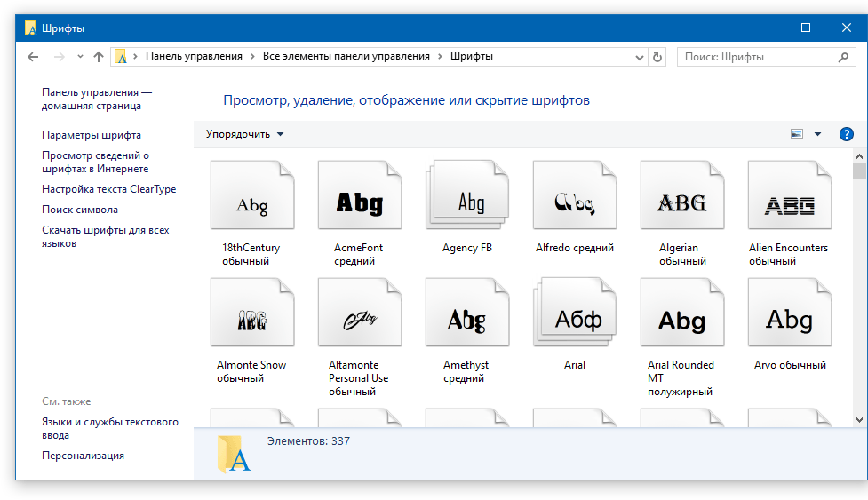Expand the view options dropdown arrow

point(818,134)
